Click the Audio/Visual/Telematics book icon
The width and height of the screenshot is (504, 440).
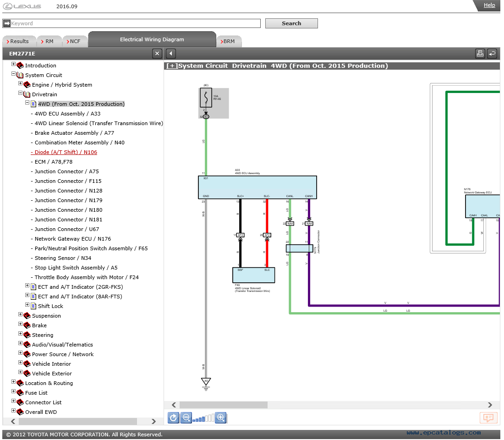point(27,345)
